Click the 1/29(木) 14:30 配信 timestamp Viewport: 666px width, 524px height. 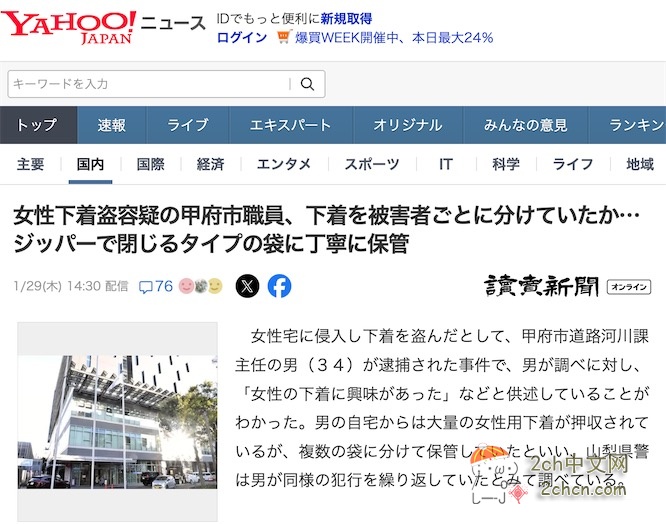click(x=71, y=286)
